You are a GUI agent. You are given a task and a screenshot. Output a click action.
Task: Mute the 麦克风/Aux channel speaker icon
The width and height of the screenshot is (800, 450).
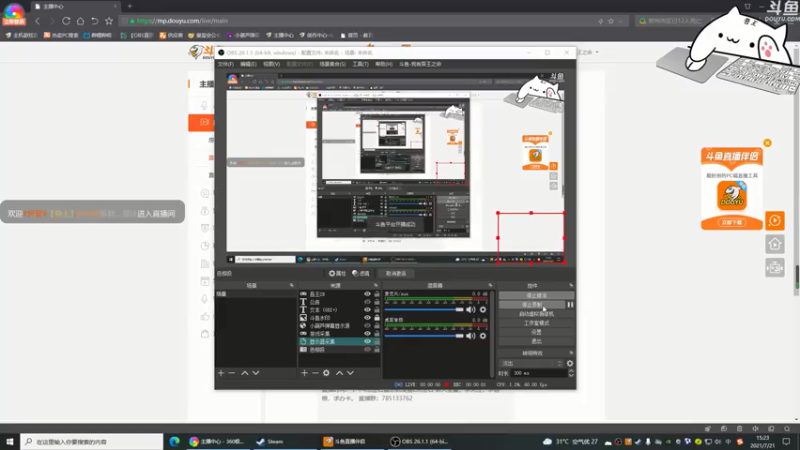point(470,310)
